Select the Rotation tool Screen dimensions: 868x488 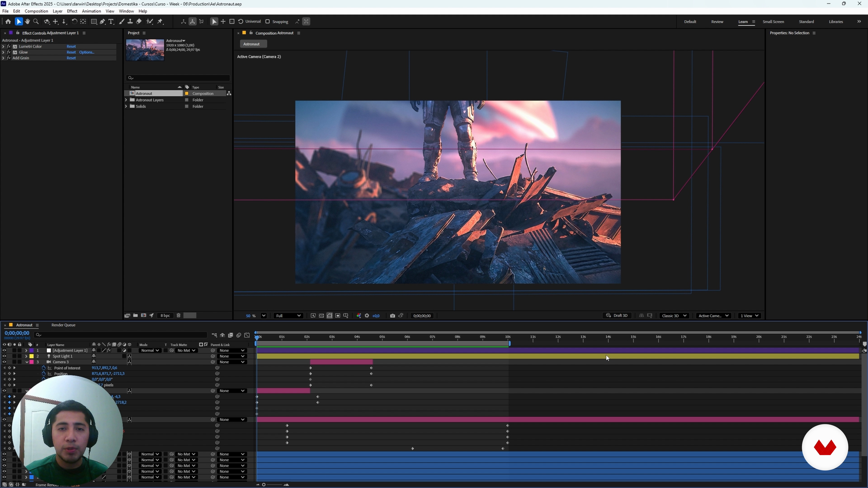tap(74, 21)
